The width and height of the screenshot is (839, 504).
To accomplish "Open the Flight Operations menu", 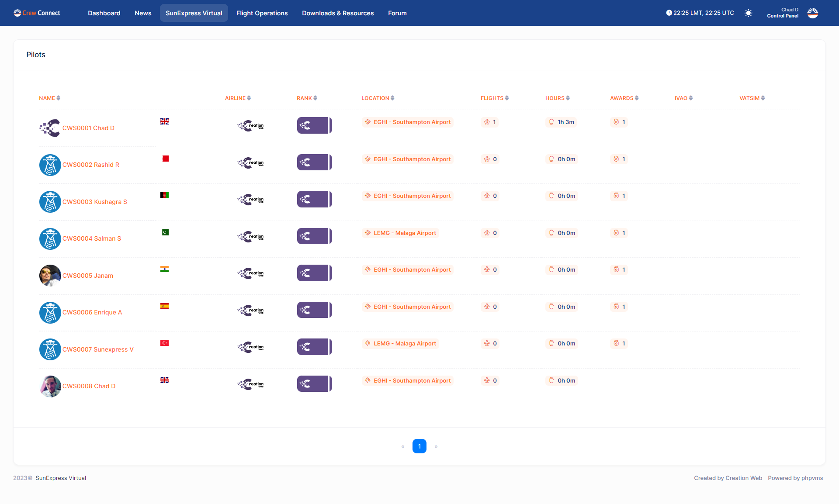I will (x=262, y=13).
